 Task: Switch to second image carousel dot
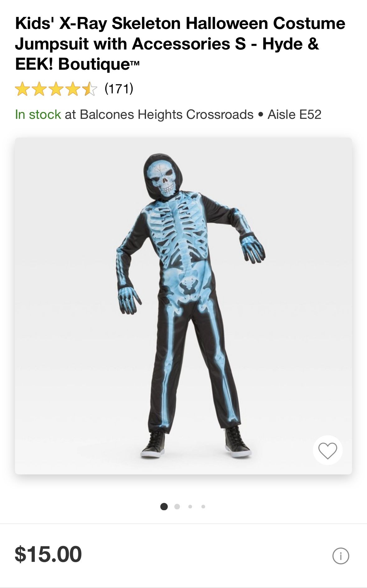click(x=177, y=506)
